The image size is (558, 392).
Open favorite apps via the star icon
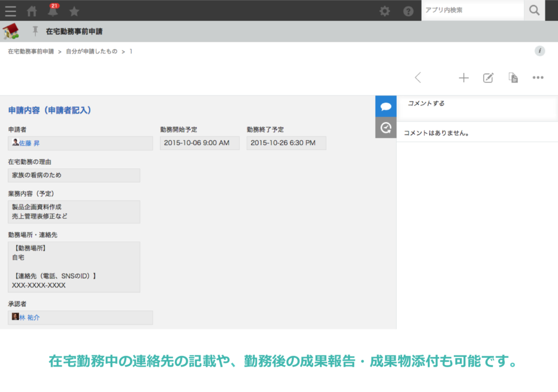[74, 10]
